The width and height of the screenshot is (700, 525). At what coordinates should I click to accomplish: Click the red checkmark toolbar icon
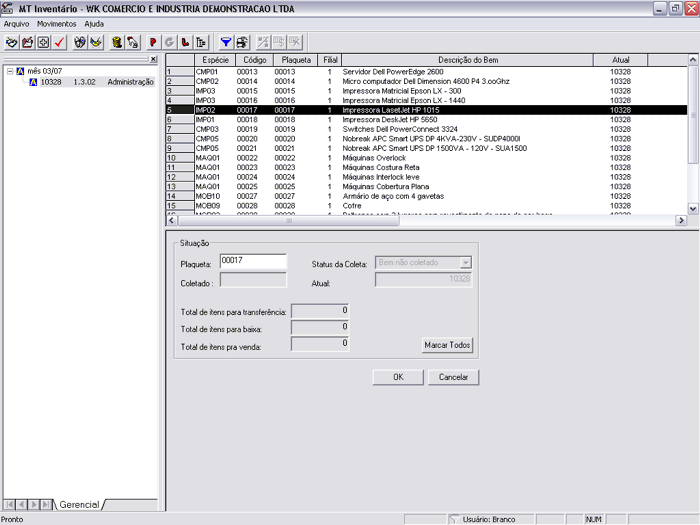coord(60,42)
